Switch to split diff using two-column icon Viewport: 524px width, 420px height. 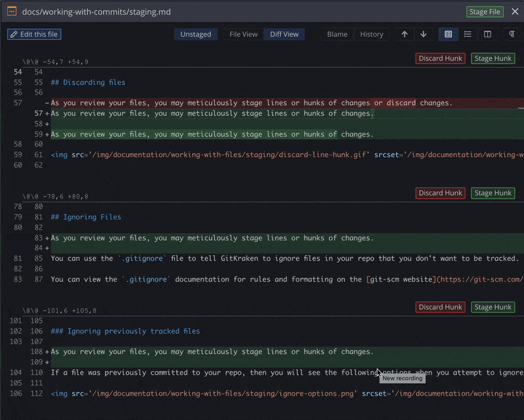click(487, 34)
